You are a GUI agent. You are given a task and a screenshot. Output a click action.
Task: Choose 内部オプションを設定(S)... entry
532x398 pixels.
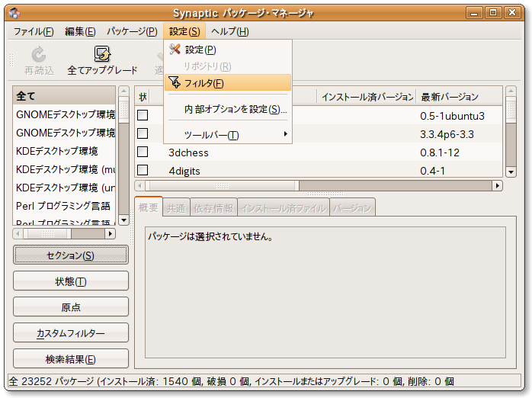[x=228, y=109]
